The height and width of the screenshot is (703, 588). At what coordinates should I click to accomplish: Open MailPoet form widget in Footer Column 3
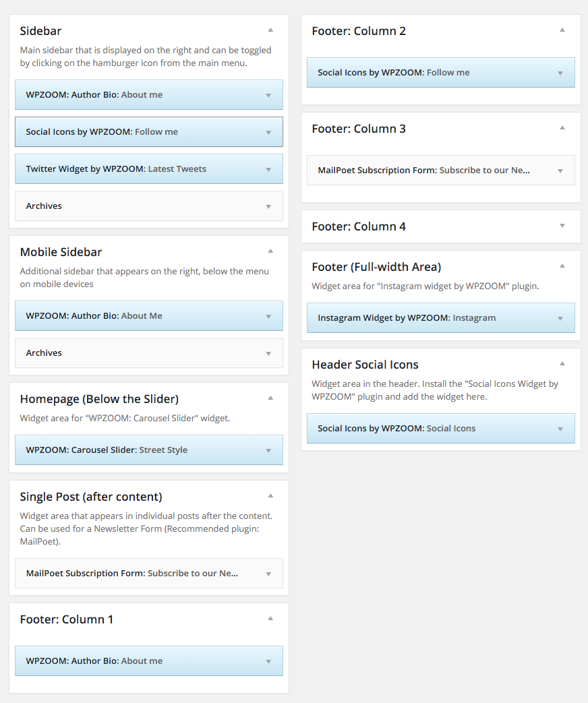(440, 171)
